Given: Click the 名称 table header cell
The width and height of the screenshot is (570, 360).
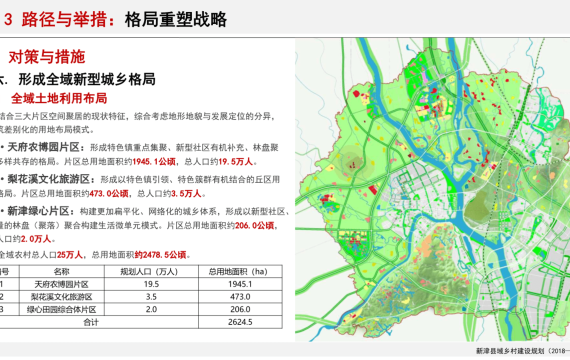Looking at the screenshot, I should pyautogui.click(x=62, y=272).
